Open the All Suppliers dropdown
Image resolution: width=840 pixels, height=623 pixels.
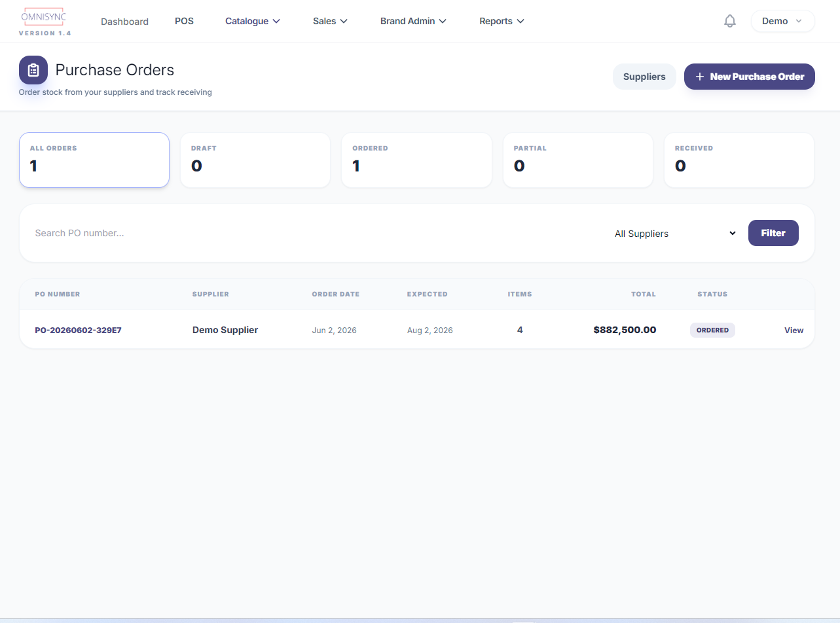pos(675,234)
